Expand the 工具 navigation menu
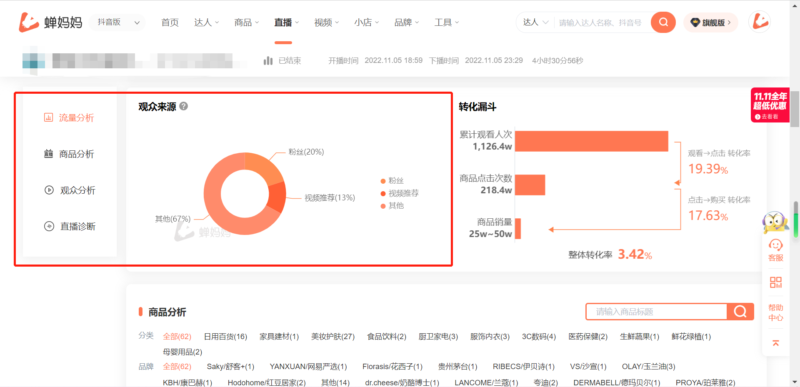 pos(447,22)
